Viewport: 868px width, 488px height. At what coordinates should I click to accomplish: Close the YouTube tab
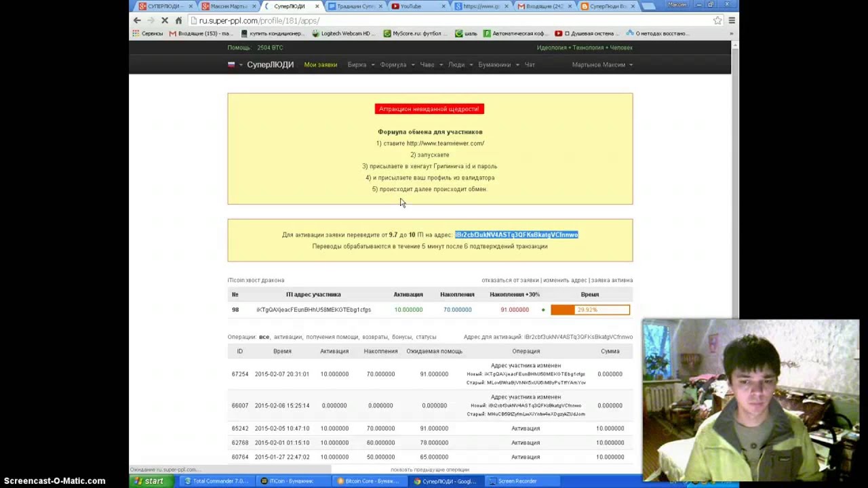(x=443, y=6)
